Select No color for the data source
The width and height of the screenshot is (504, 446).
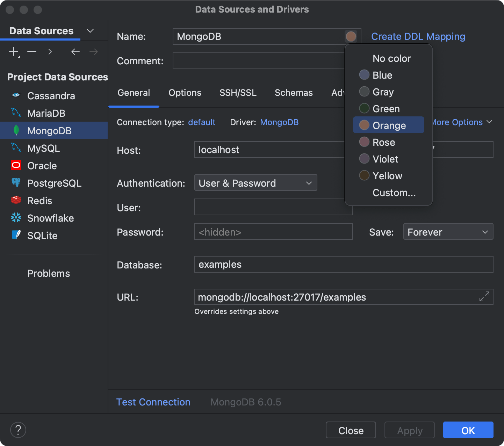(x=391, y=58)
